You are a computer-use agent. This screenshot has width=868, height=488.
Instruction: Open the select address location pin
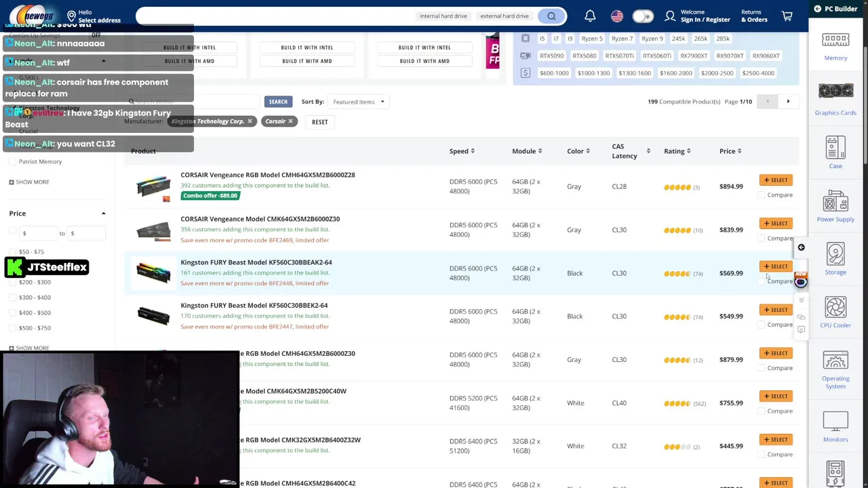[71, 16]
